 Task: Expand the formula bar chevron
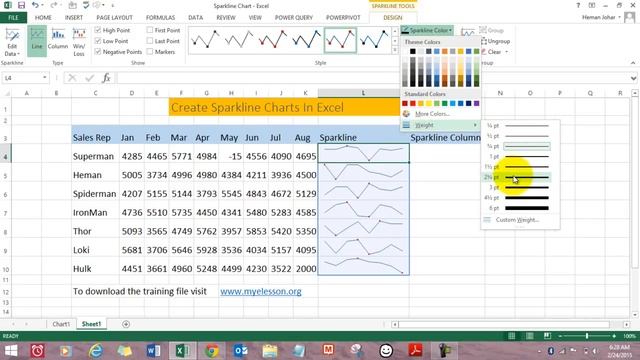pyautogui.click(x=633, y=78)
